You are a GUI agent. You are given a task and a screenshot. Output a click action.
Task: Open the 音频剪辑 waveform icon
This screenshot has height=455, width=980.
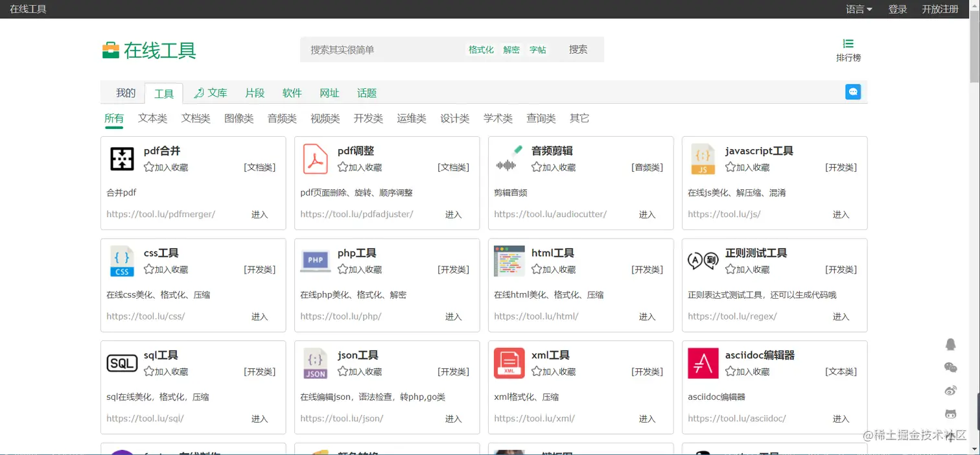pyautogui.click(x=509, y=159)
